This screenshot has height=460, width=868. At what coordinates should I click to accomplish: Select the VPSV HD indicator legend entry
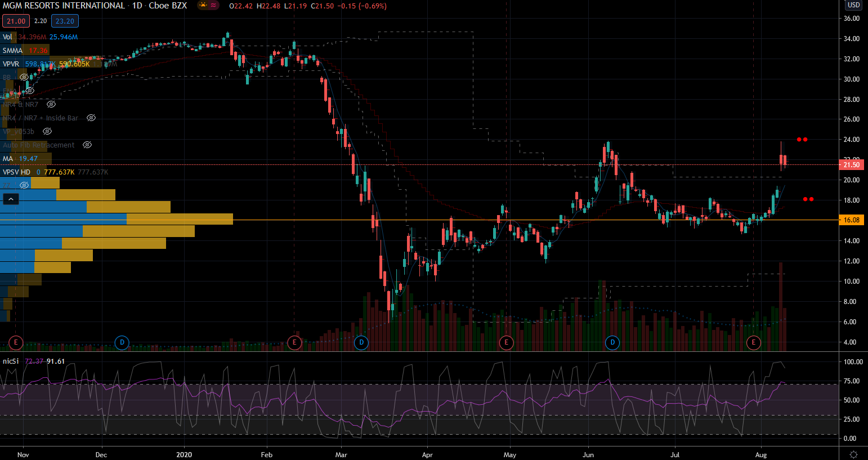point(16,172)
